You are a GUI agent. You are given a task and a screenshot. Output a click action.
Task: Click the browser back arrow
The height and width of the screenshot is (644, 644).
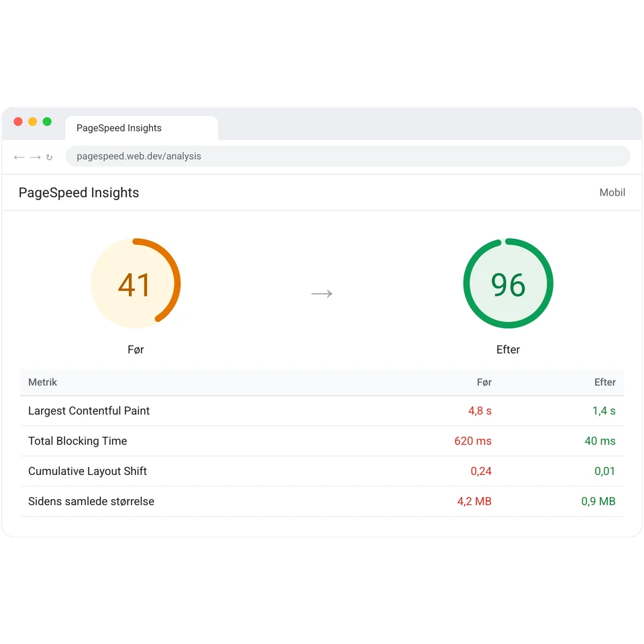pyautogui.click(x=19, y=157)
